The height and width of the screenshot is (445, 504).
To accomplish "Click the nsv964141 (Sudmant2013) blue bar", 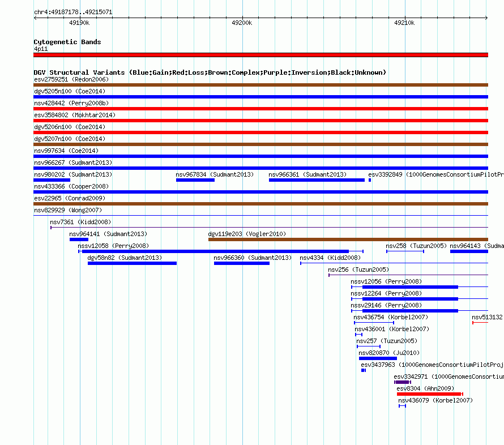I will (x=79, y=239).
